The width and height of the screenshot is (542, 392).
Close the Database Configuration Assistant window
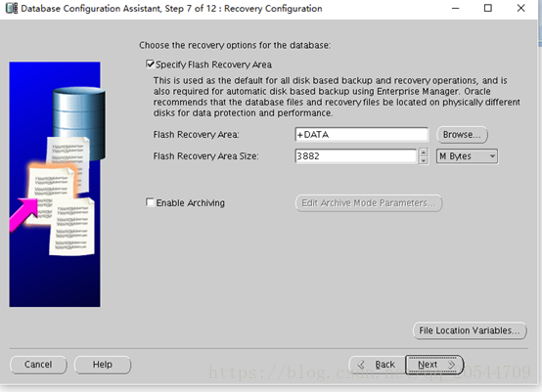pos(520,8)
